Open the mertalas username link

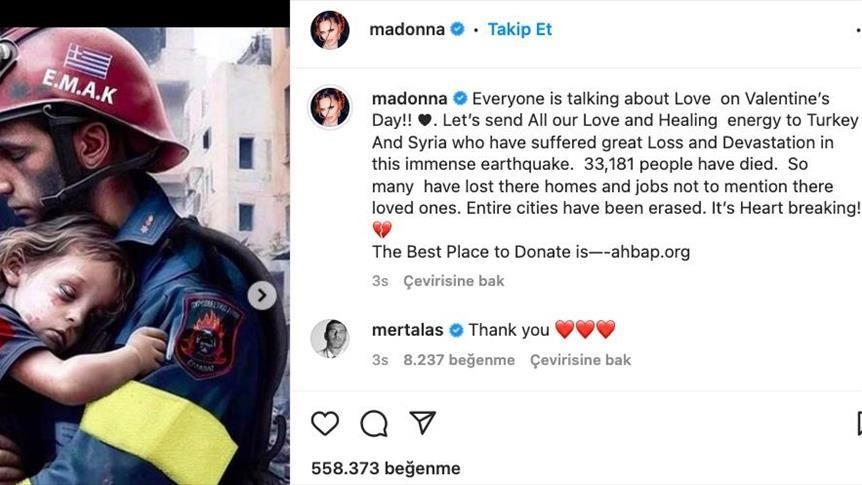coord(407,330)
